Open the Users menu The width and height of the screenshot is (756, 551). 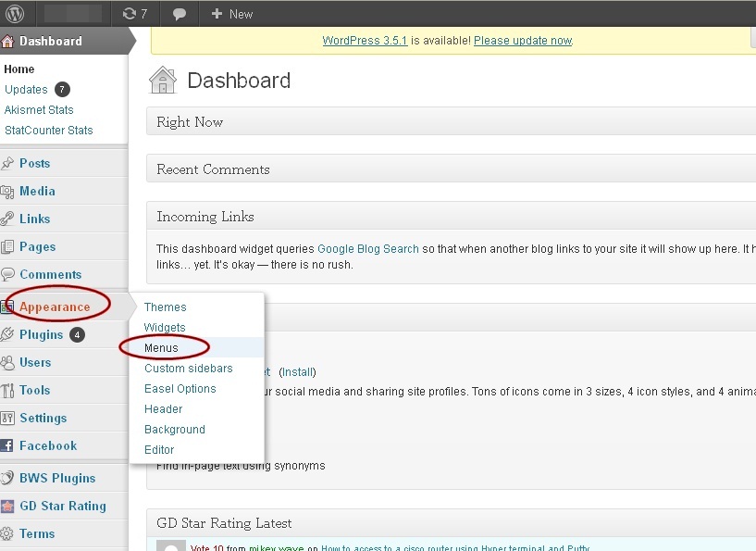pyautogui.click(x=35, y=362)
